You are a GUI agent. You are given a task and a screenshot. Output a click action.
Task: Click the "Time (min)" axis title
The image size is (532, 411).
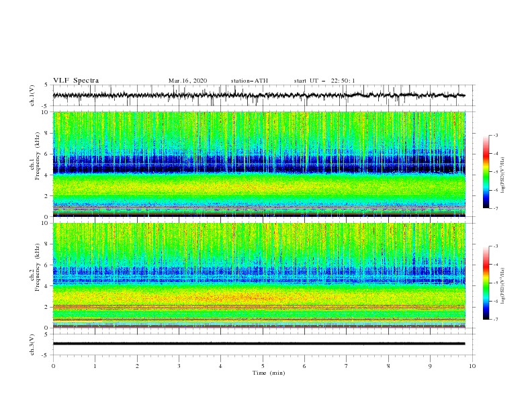[x=269, y=373]
